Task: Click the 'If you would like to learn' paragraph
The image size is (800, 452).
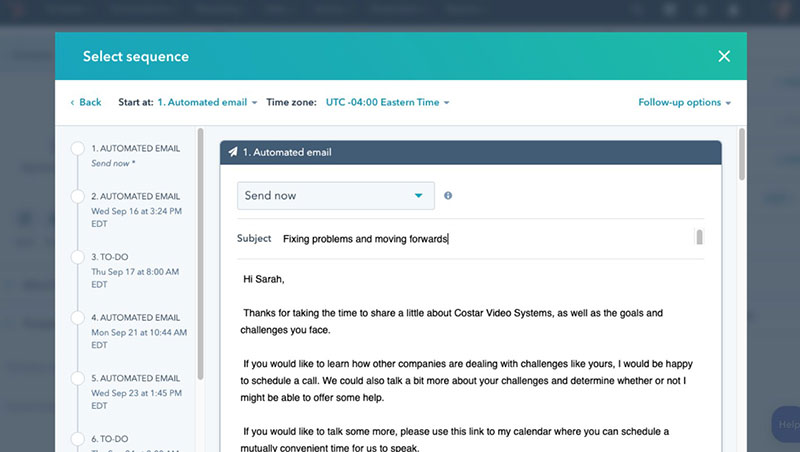Action: [x=467, y=381]
